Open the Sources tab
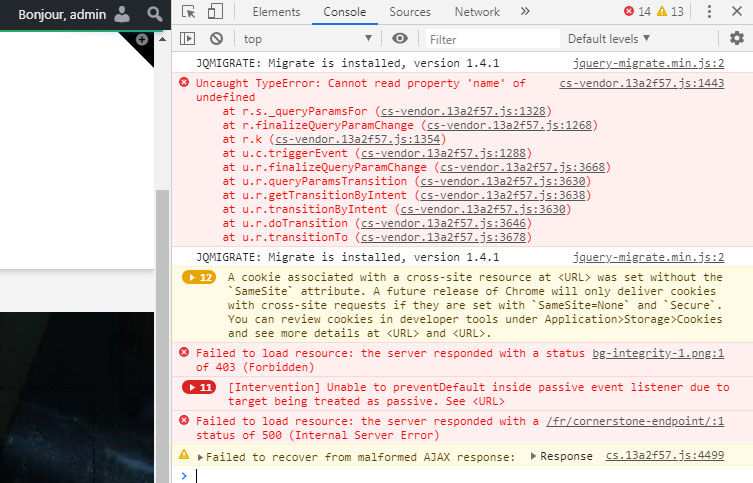 410,12
